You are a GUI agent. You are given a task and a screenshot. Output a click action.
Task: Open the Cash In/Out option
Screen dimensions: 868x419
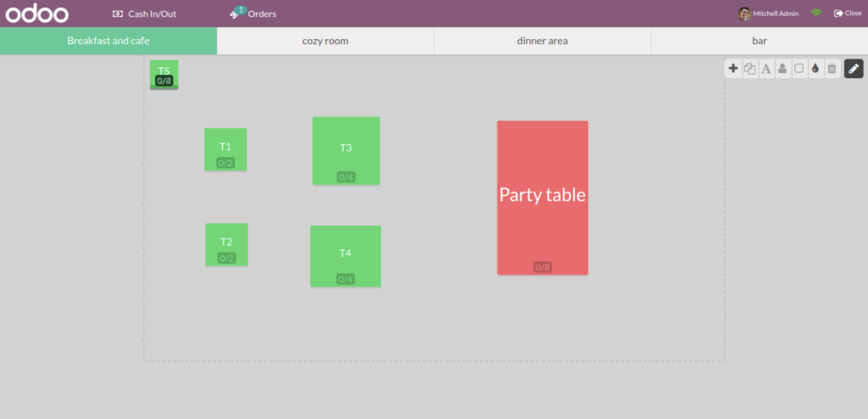[144, 14]
